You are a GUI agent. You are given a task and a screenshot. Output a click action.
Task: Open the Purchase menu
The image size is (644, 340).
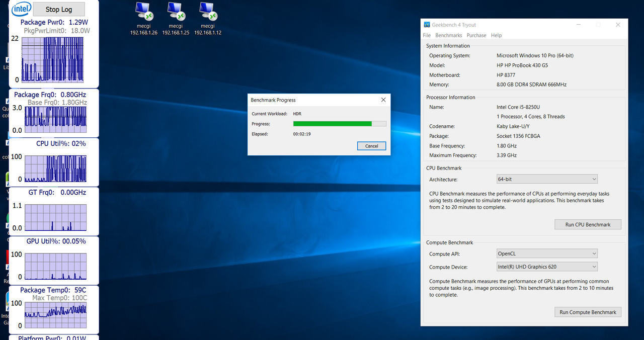tap(476, 35)
